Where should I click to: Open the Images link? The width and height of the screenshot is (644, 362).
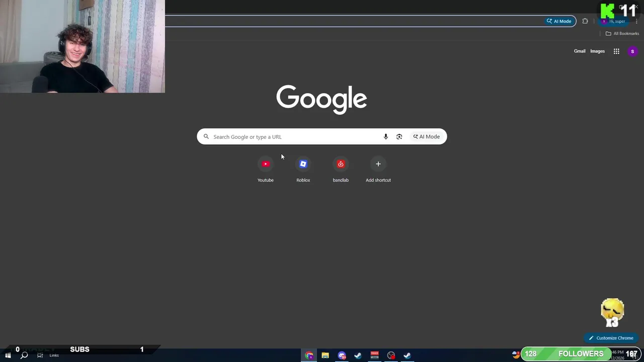(x=597, y=51)
